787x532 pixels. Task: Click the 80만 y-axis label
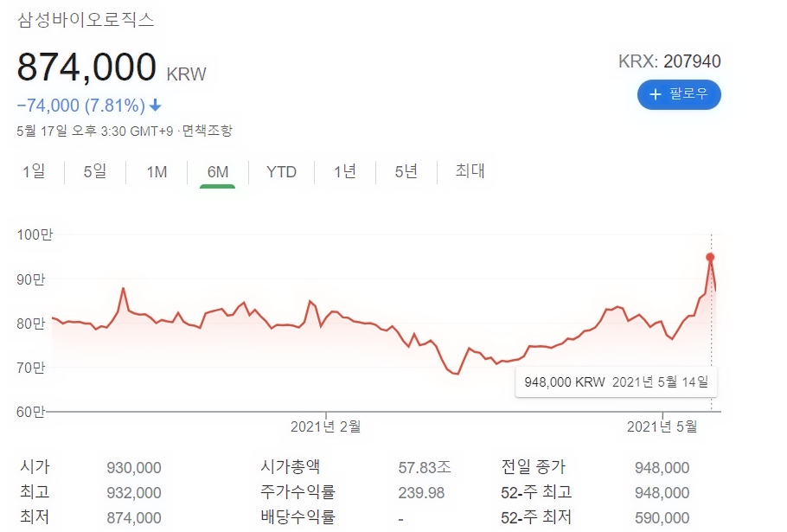[31, 324]
